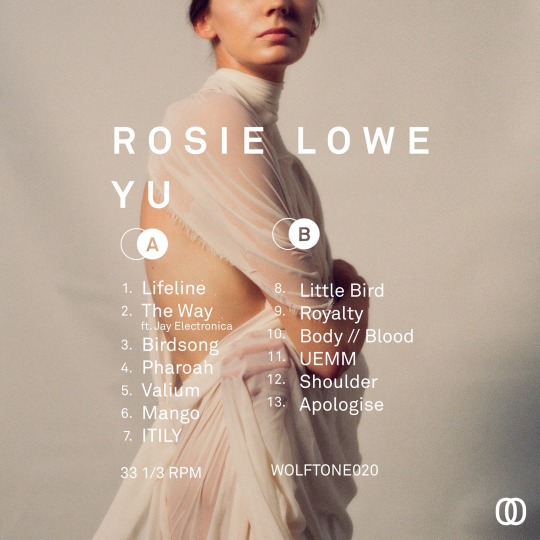Choose the Royalty track
Image resolution: width=540 pixels, height=540 pixels.
pos(331,314)
